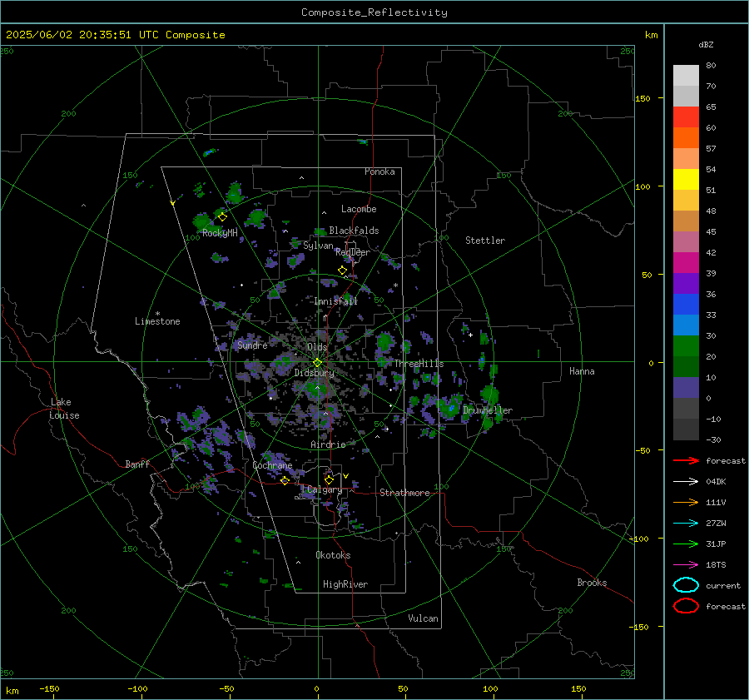This screenshot has height=700, width=749.
Task: Select the white 04DK arrow legend entry
Action: (x=686, y=481)
